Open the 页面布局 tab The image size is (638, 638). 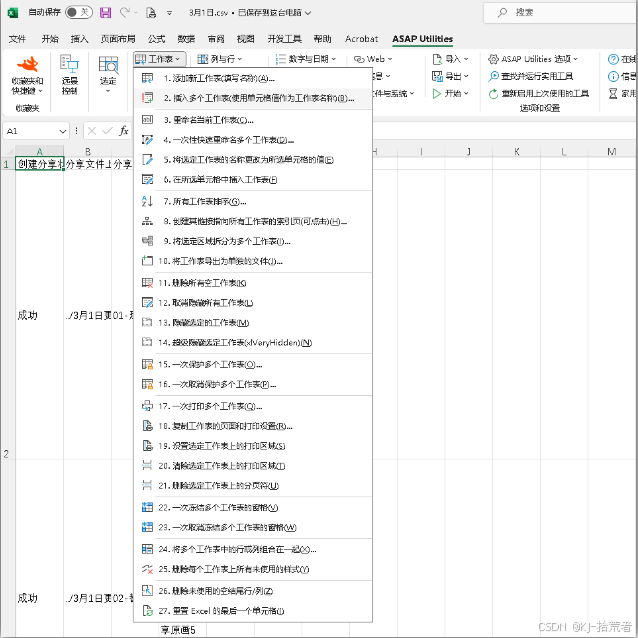(x=118, y=39)
